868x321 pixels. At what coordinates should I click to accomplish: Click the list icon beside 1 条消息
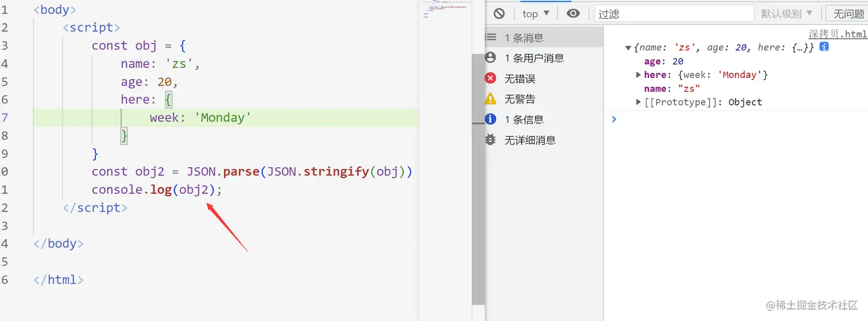coord(490,37)
